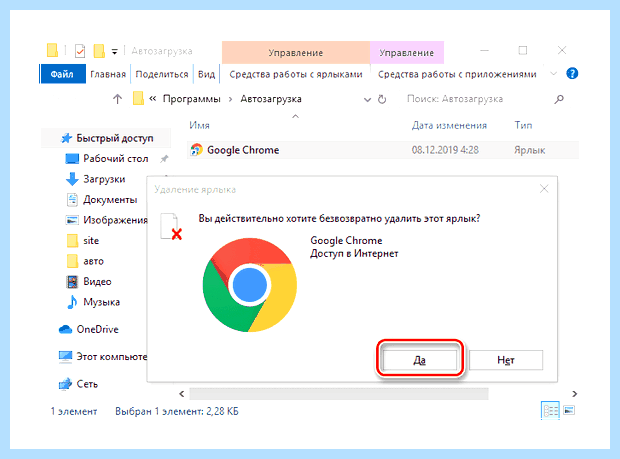Click the folder icon in the title bar
620x459 pixels.
click(53, 51)
